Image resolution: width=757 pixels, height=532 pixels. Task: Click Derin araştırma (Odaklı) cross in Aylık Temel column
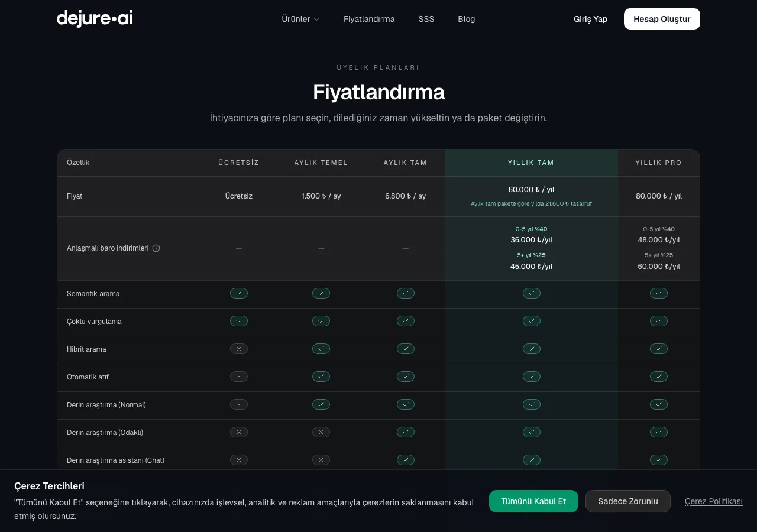point(321,432)
